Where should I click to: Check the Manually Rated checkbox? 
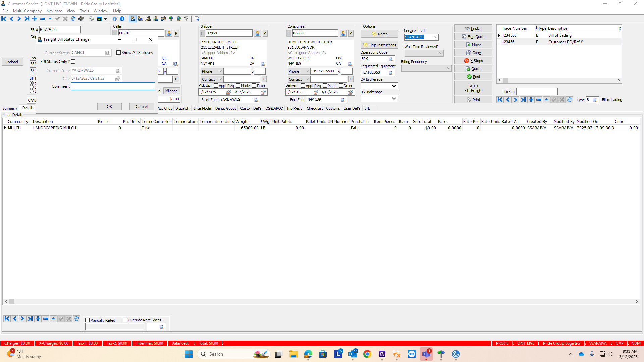pos(88,320)
